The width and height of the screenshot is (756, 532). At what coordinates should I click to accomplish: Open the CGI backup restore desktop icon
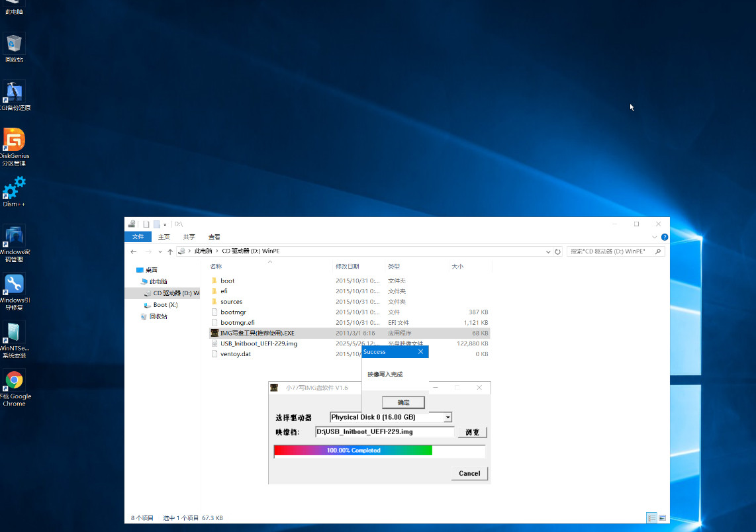pos(15,96)
